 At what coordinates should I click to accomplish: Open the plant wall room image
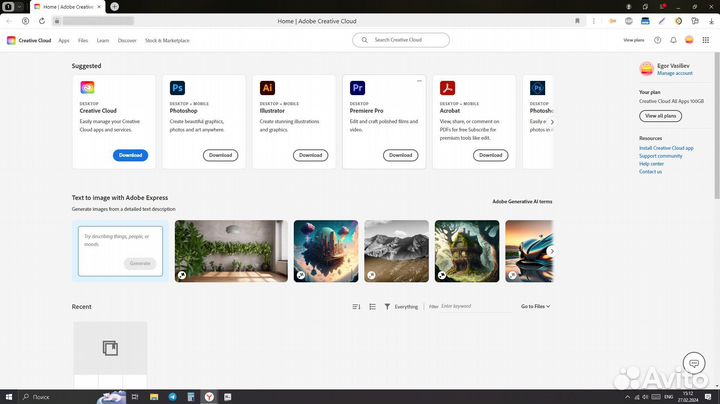[231, 251]
